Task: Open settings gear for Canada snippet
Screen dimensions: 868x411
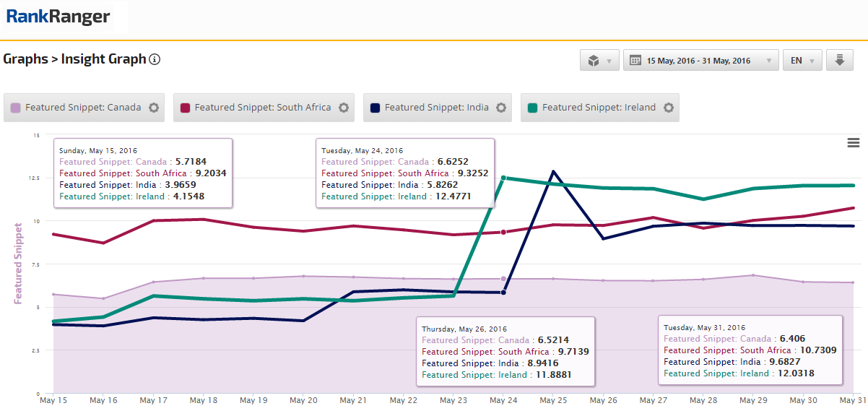Action: point(153,108)
